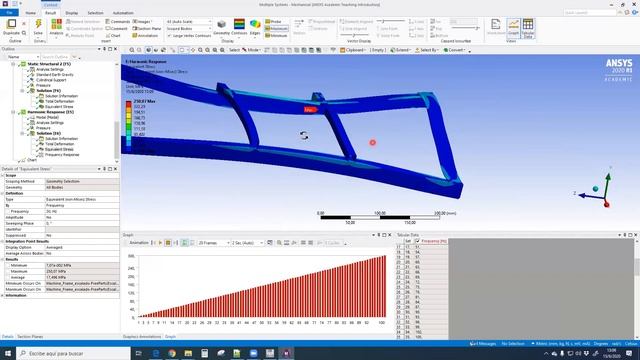Click the Solve lightning icon
The image size is (640, 360).
point(38,24)
